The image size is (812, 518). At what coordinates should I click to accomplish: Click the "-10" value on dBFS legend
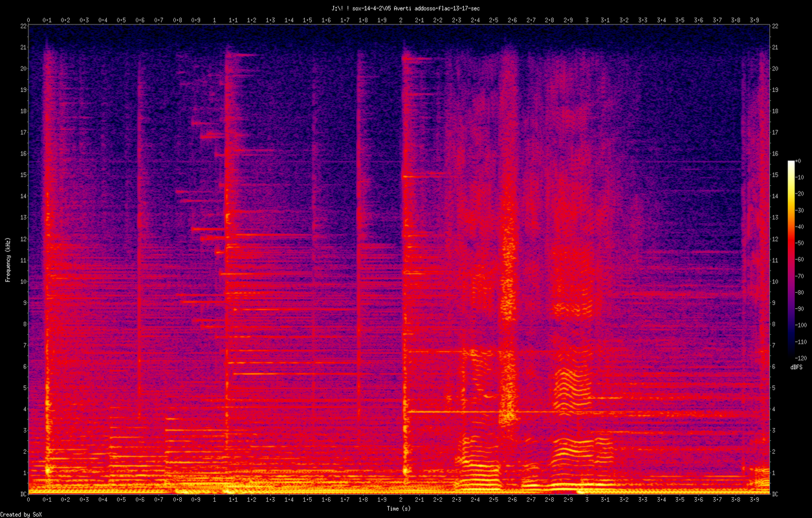coord(801,177)
